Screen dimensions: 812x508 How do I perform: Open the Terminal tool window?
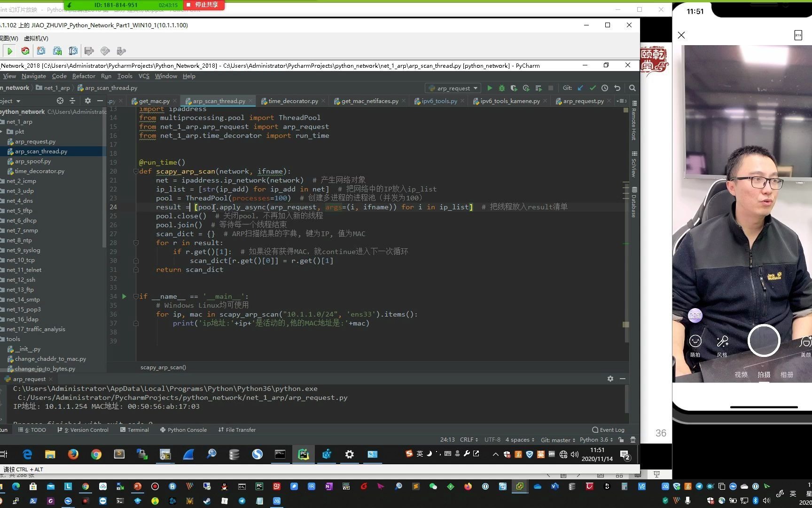[x=134, y=430]
